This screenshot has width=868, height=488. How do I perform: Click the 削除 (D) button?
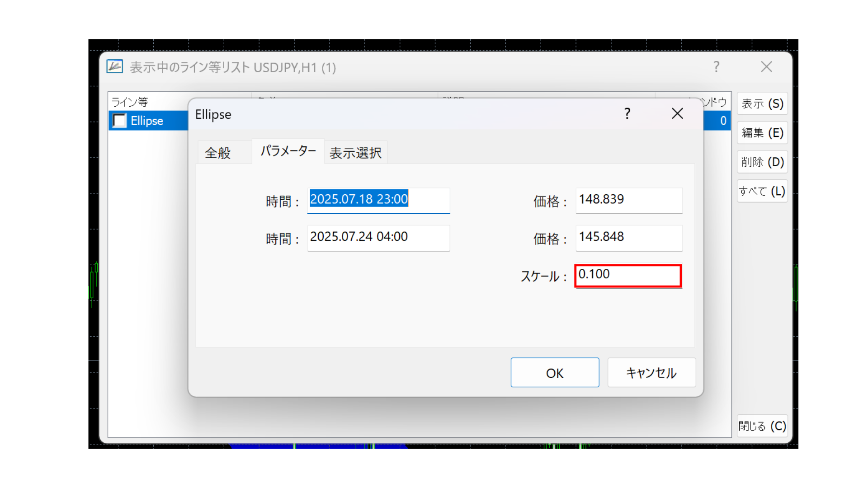[x=762, y=162]
